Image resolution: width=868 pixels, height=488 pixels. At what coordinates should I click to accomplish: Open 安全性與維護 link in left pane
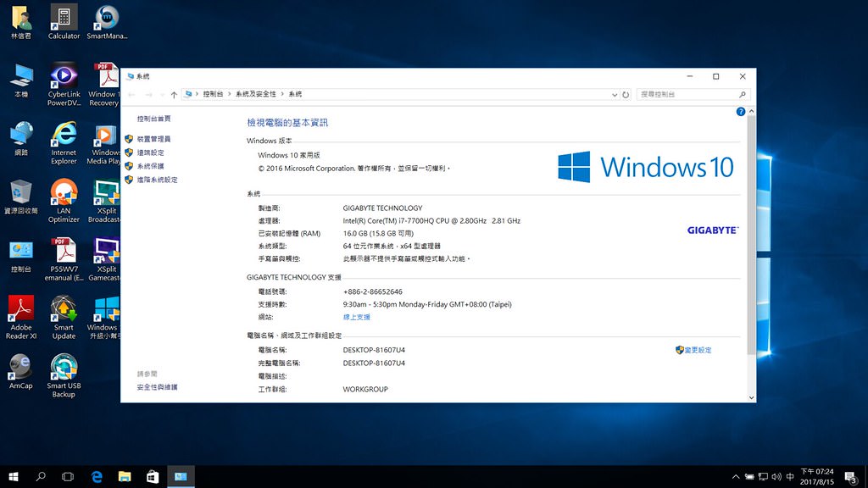(x=157, y=387)
